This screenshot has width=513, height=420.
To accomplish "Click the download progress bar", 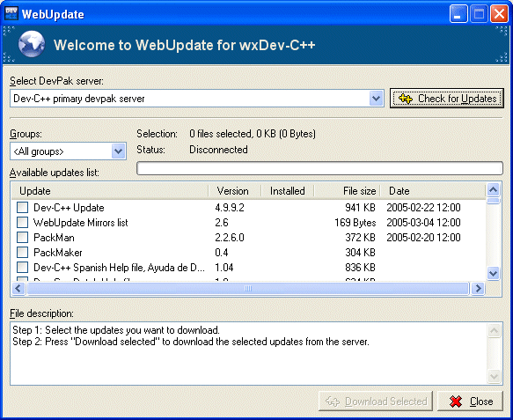I will click(x=319, y=168).
